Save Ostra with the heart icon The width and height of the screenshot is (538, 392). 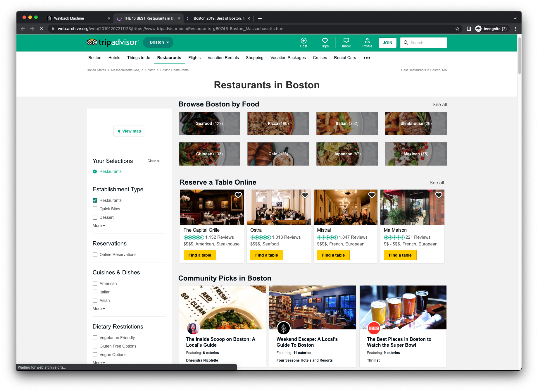305,195
